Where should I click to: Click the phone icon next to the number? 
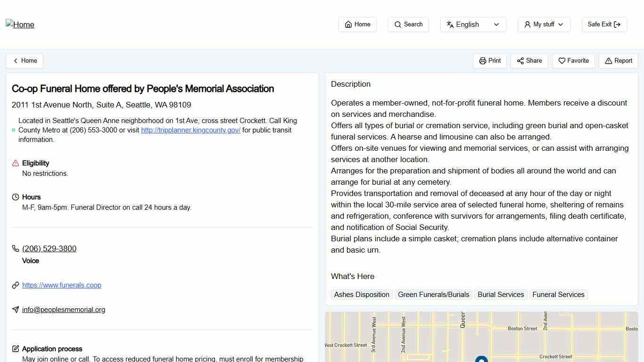(15, 248)
